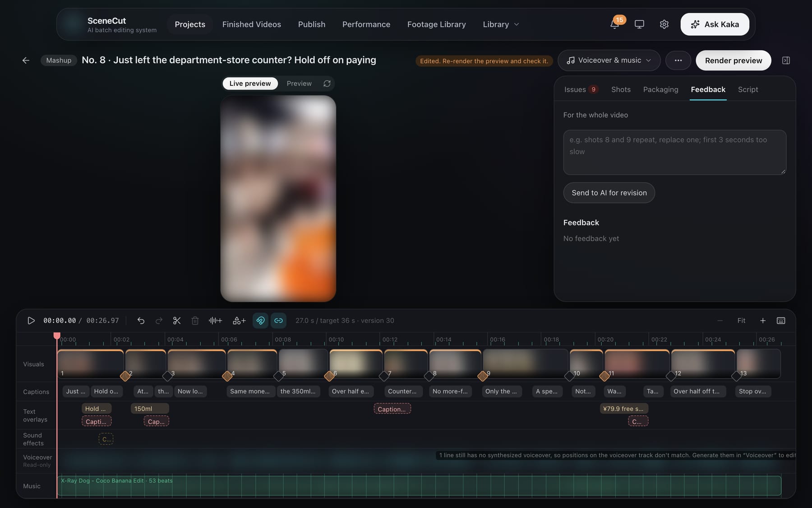The image size is (812, 508).
Task: Select the scissors split tool
Action: tap(177, 321)
